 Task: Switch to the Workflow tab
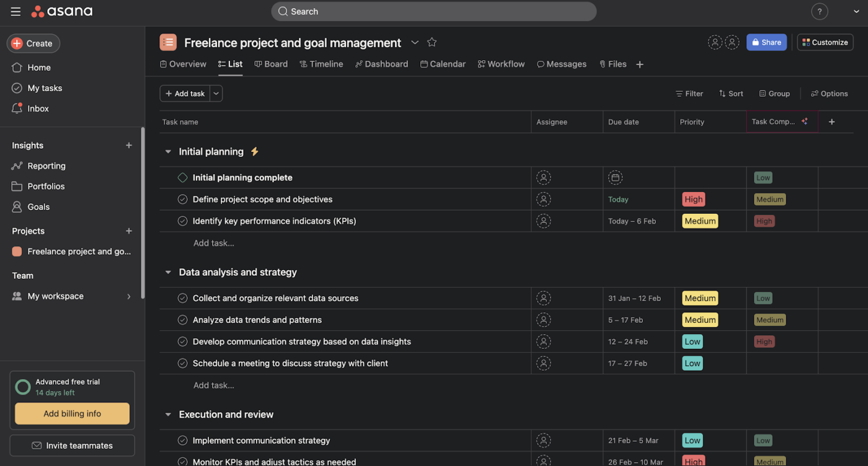501,64
